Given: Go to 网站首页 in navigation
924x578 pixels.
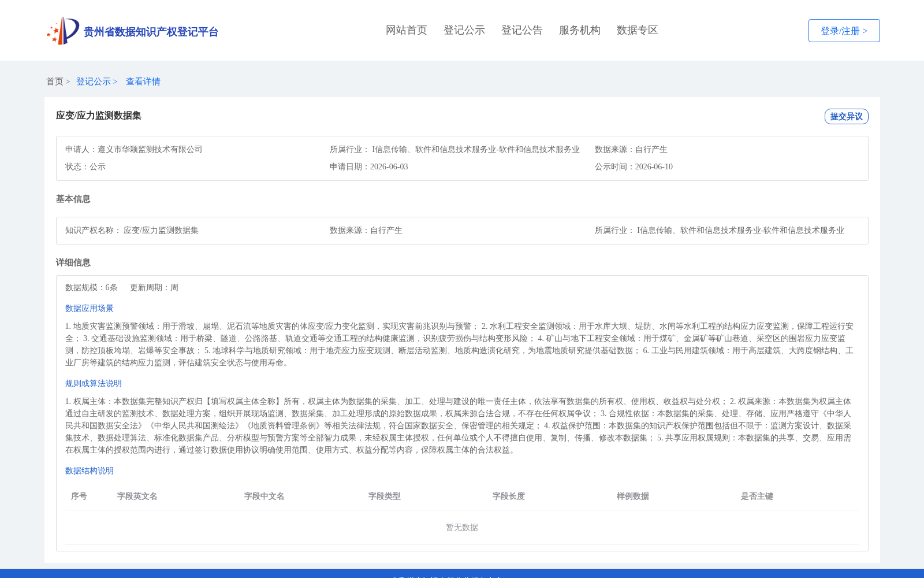Looking at the screenshot, I should tap(407, 30).
